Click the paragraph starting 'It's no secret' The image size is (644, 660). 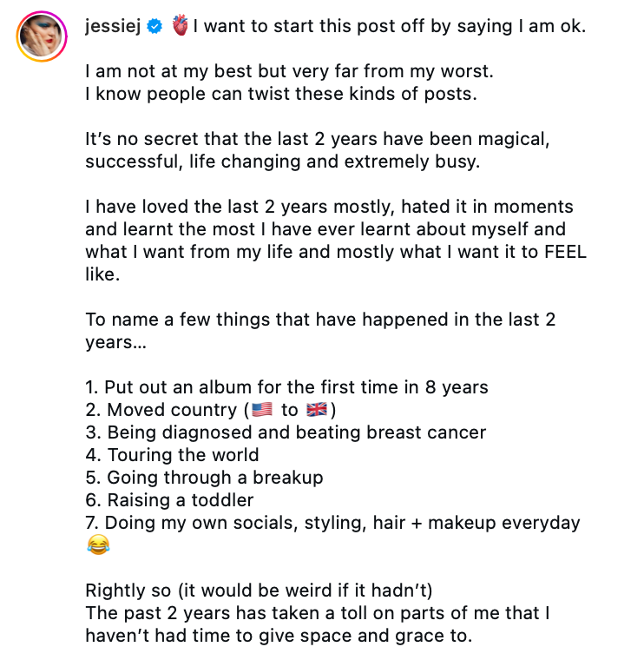tap(317, 150)
